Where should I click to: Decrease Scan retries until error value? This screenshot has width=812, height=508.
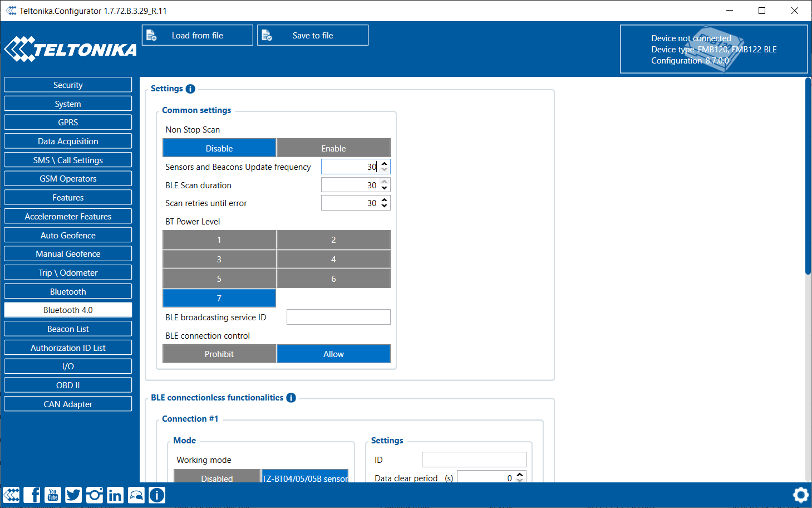point(384,206)
